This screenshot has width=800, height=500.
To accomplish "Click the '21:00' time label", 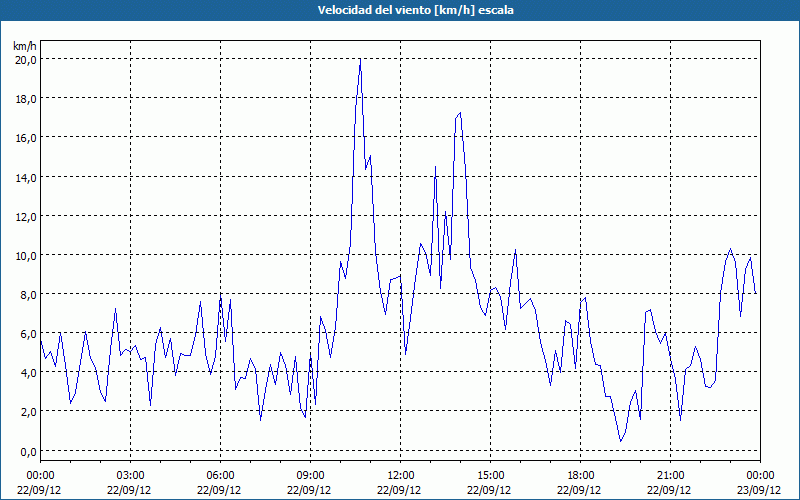I will point(670,476).
